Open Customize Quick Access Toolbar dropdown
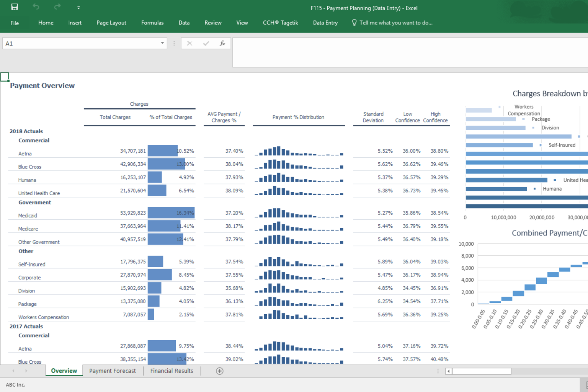Viewport: 588px width, 392px height. (78, 8)
